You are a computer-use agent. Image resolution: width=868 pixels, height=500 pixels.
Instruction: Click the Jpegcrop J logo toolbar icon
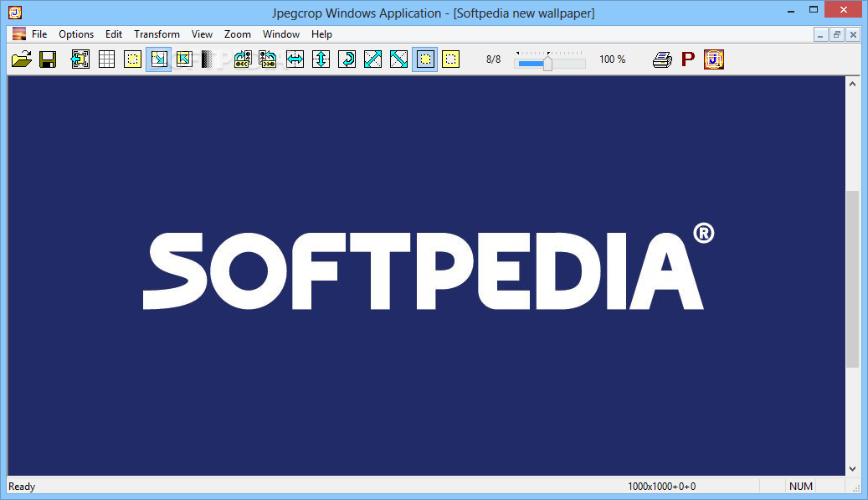click(713, 59)
